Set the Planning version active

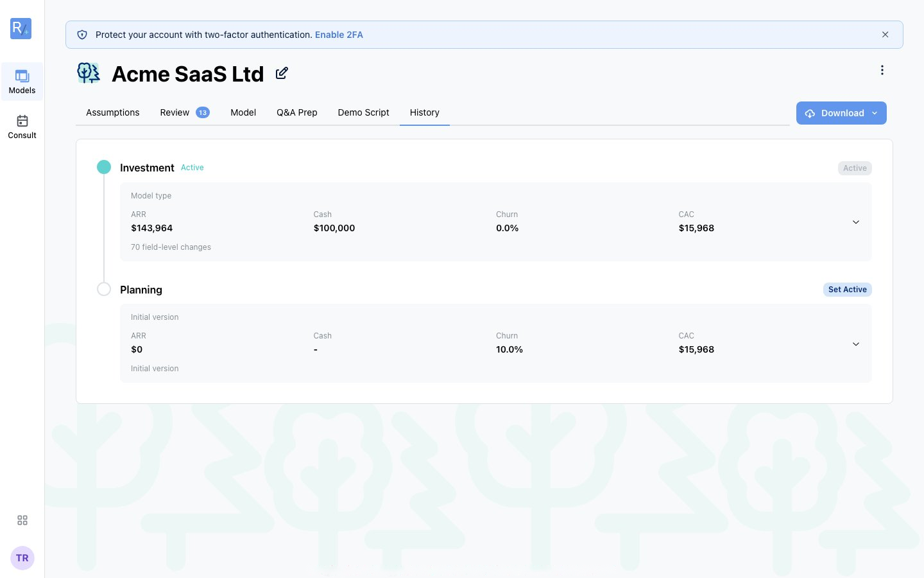[x=847, y=290]
